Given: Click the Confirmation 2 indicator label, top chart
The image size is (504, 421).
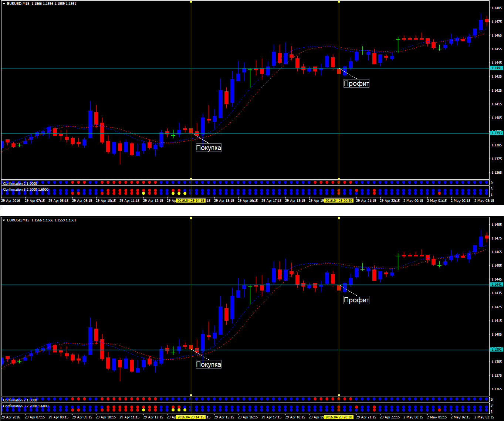Looking at the screenshot, I should 20,184.
